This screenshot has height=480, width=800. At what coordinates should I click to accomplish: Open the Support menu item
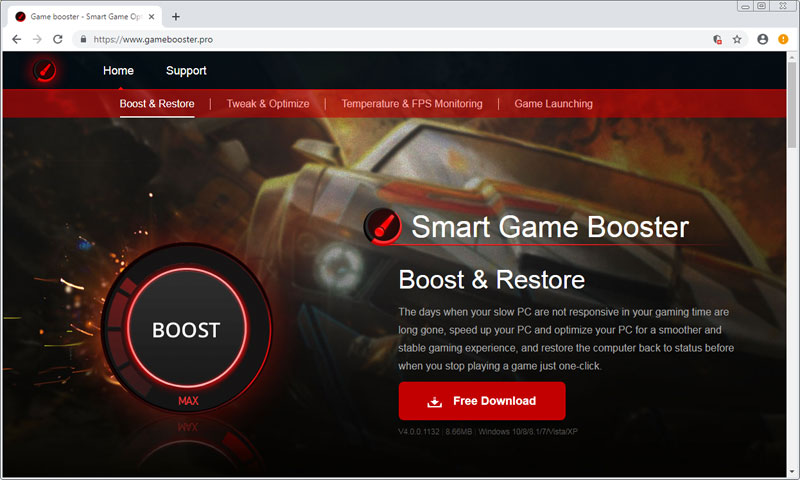tap(186, 70)
